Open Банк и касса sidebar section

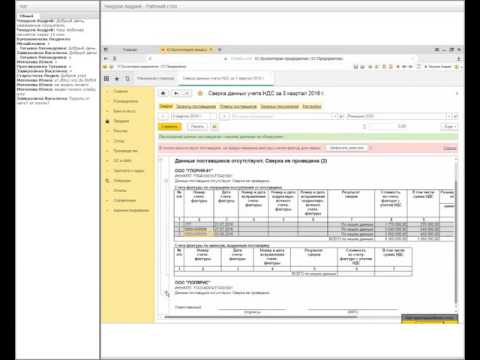click(124, 111)
